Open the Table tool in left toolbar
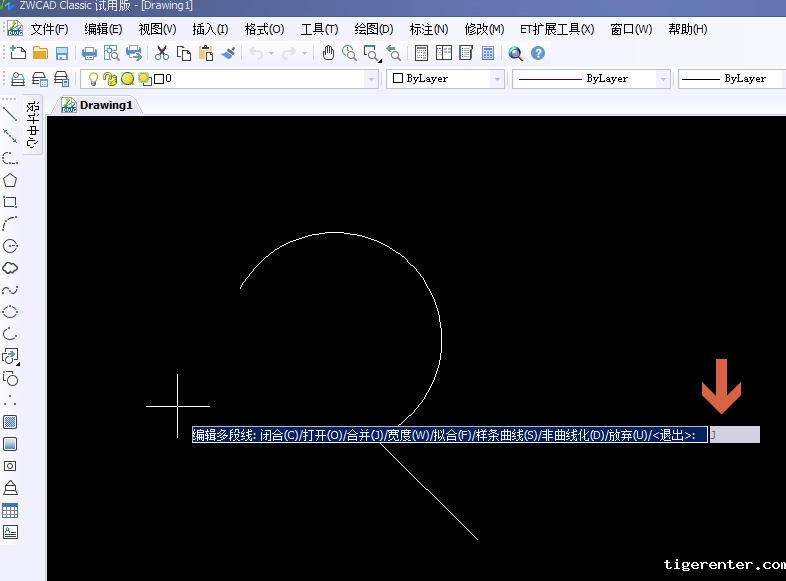The width and height of the screenshot is (786, 581). pyautogui.click(x=10, y=510)
